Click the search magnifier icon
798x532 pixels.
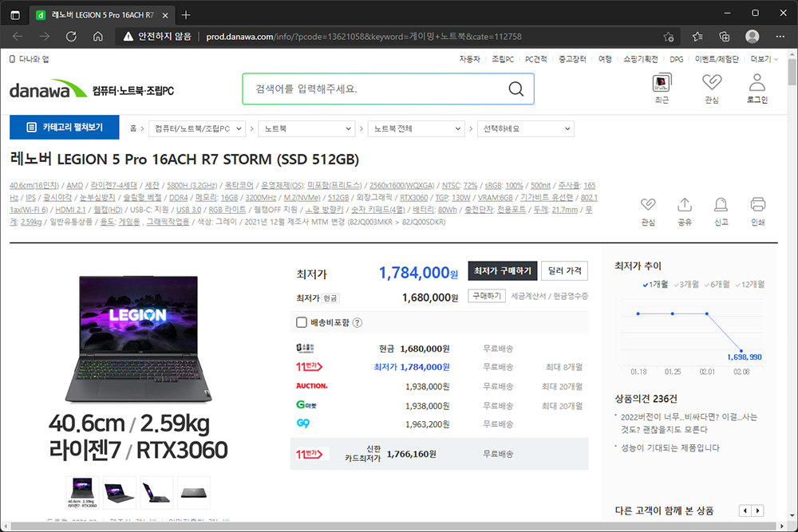tap(516, 89)
